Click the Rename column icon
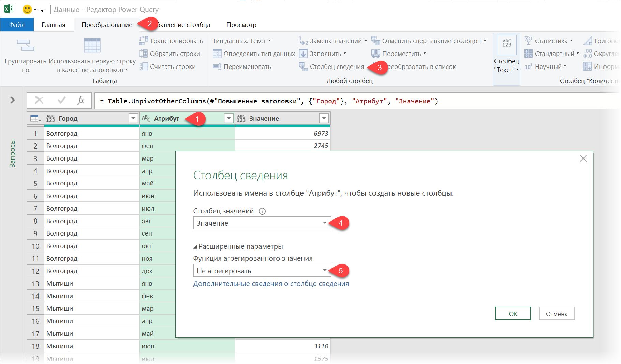 coord(217,66)
